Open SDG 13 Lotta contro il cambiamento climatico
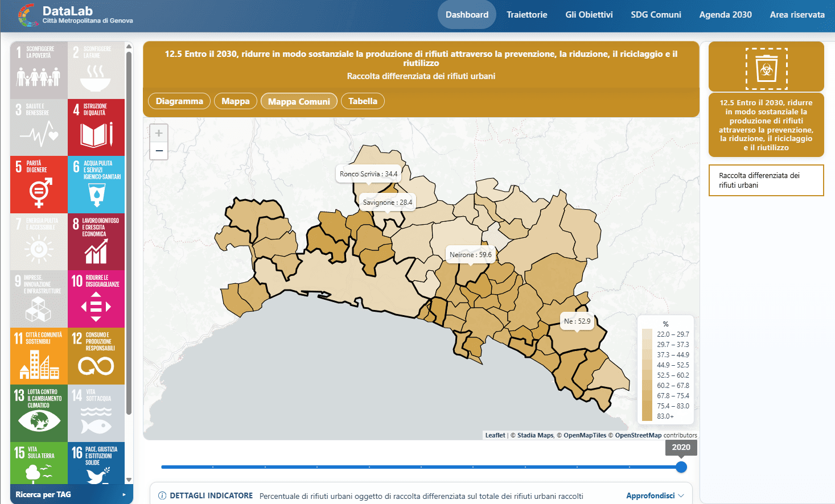Screen dimensions: 835x504 (39, 414)
